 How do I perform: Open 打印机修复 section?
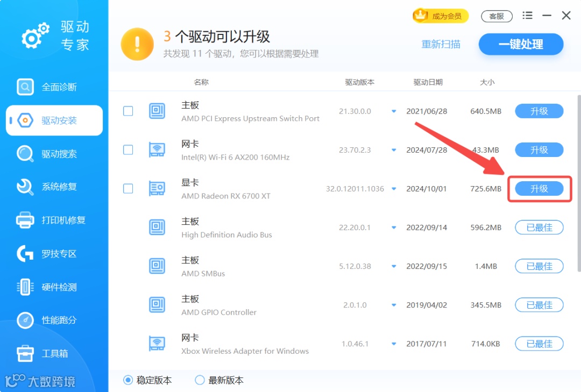54,220
